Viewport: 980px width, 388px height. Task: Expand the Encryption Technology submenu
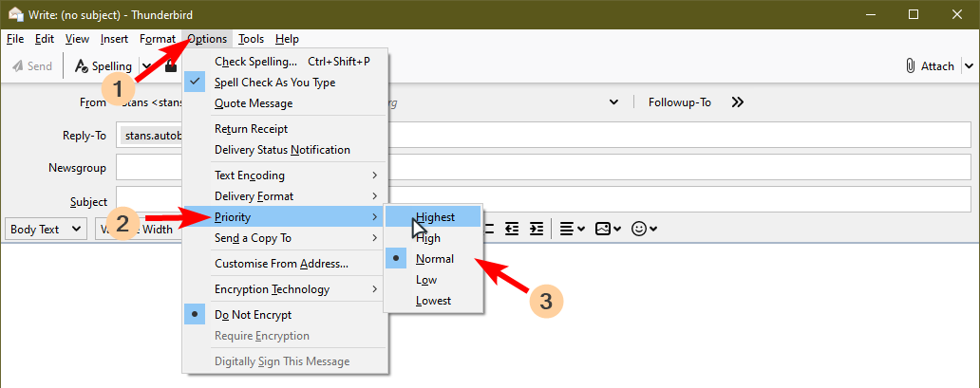point(286,289)
